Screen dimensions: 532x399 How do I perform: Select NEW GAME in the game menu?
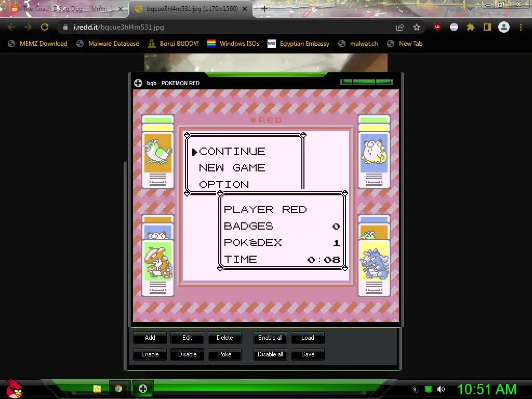tap(232, 168)
